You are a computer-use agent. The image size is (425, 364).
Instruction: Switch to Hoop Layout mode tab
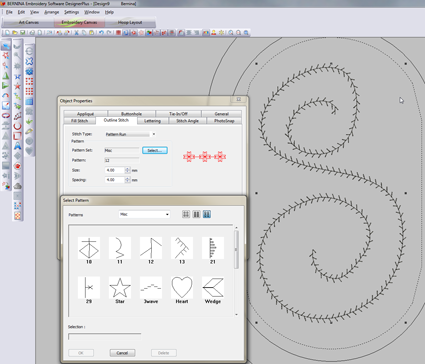tap(130, 22)
